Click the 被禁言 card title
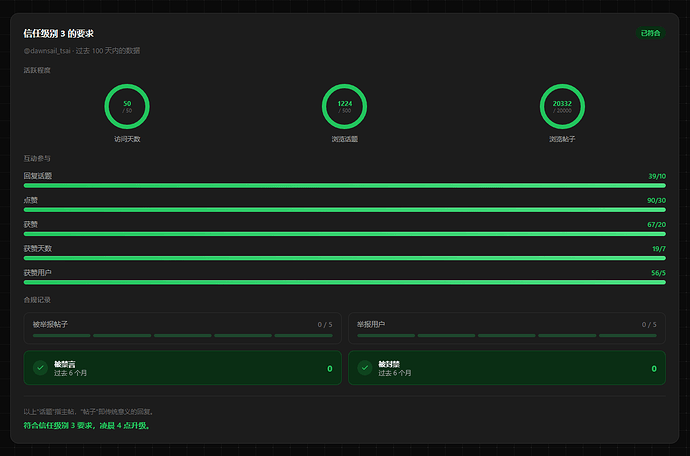 (65, 364)
